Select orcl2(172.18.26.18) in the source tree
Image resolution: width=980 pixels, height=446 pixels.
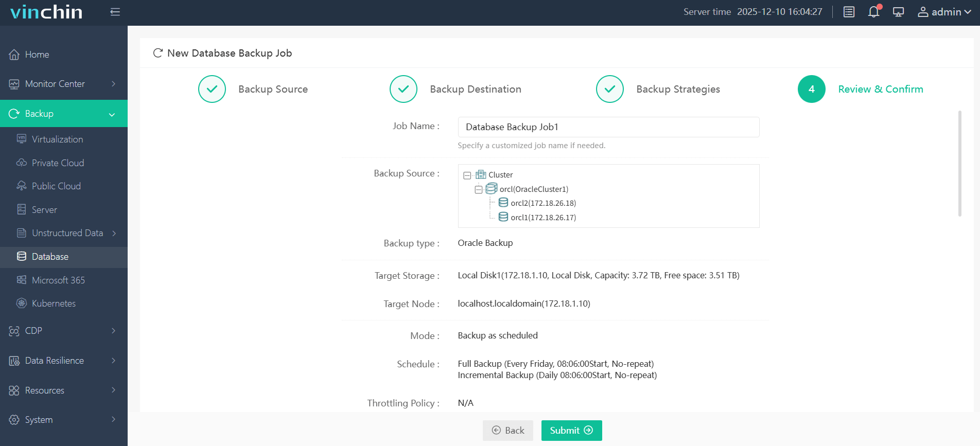pos(543,203)
